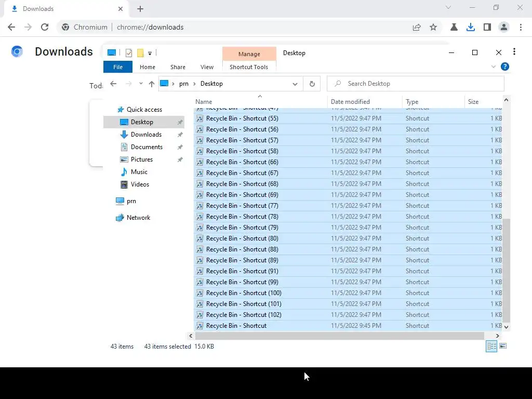Open a new Chromium tab
532x399 pixels.
click(140, 9)
